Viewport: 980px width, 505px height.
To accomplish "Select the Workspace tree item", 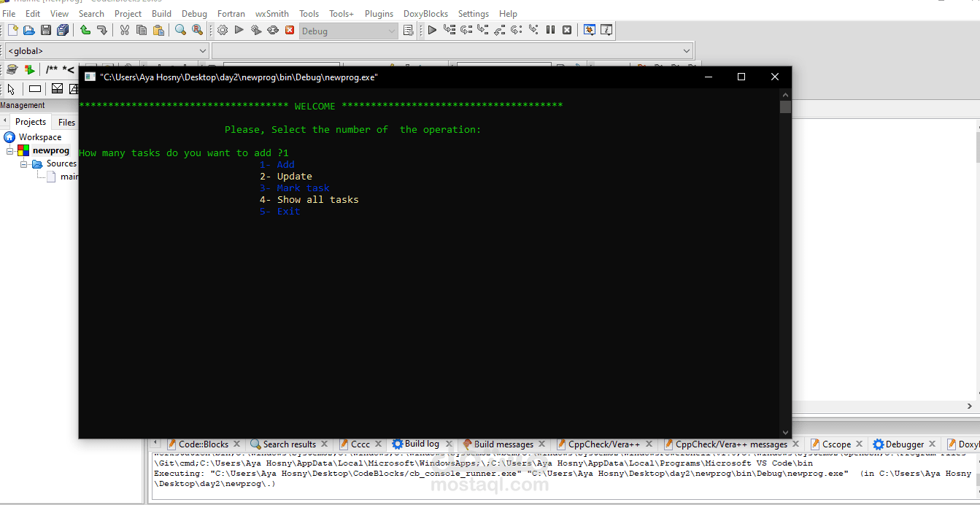I will click(x=39, y=137).
